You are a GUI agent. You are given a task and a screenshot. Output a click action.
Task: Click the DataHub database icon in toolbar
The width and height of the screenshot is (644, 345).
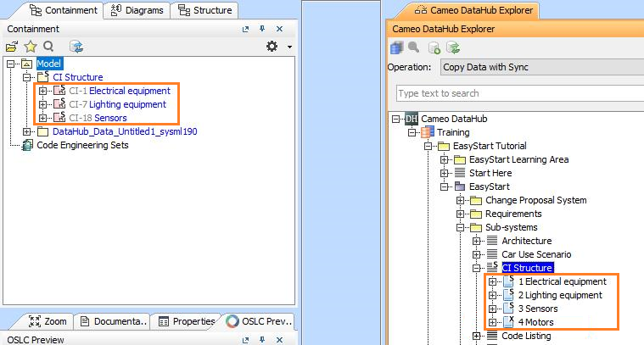pos(397,47)
